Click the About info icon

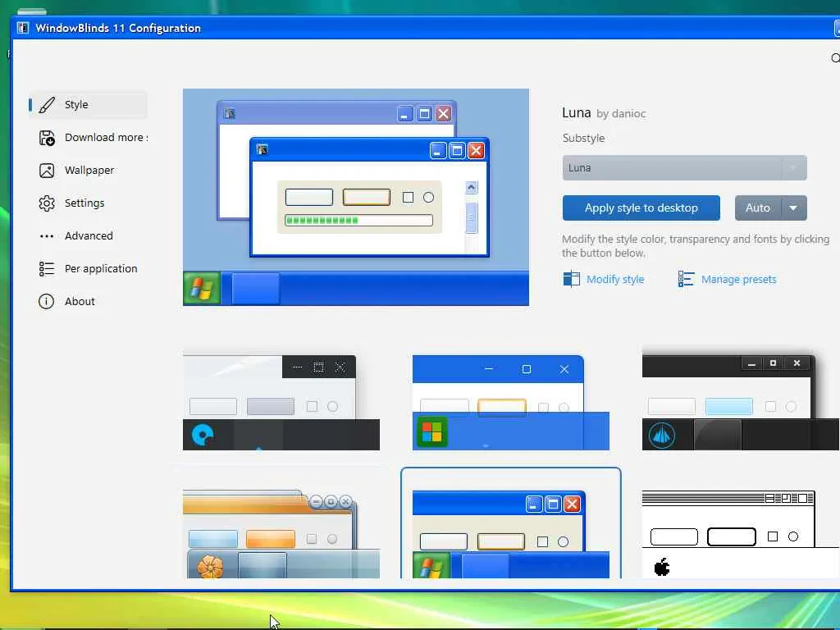tap(47, 302)
